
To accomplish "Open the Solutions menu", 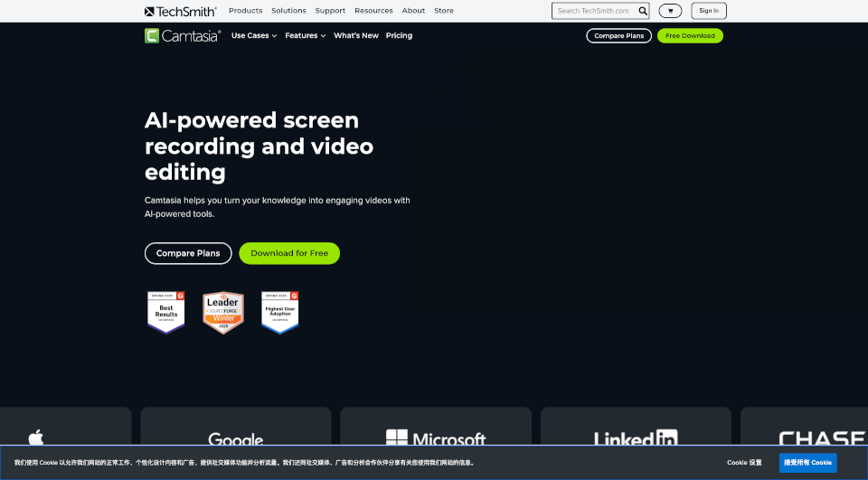I will pyautogui.click(x=288, y=11).
